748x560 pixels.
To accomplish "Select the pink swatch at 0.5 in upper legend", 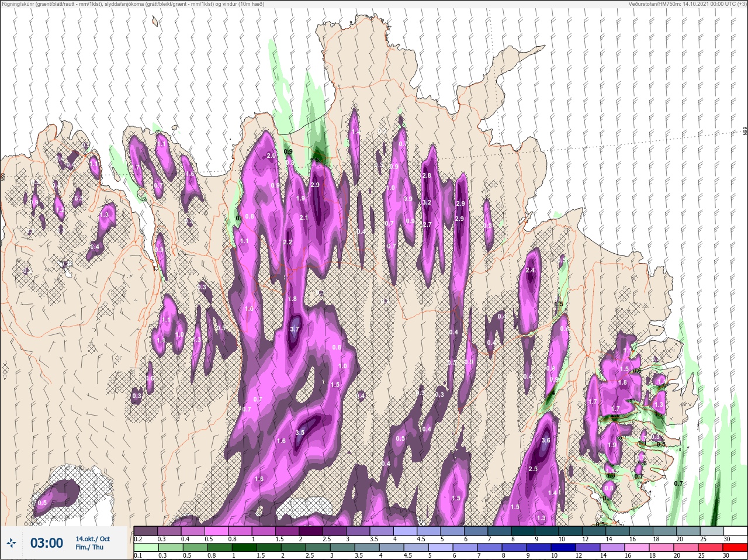I will click(216, 531).
